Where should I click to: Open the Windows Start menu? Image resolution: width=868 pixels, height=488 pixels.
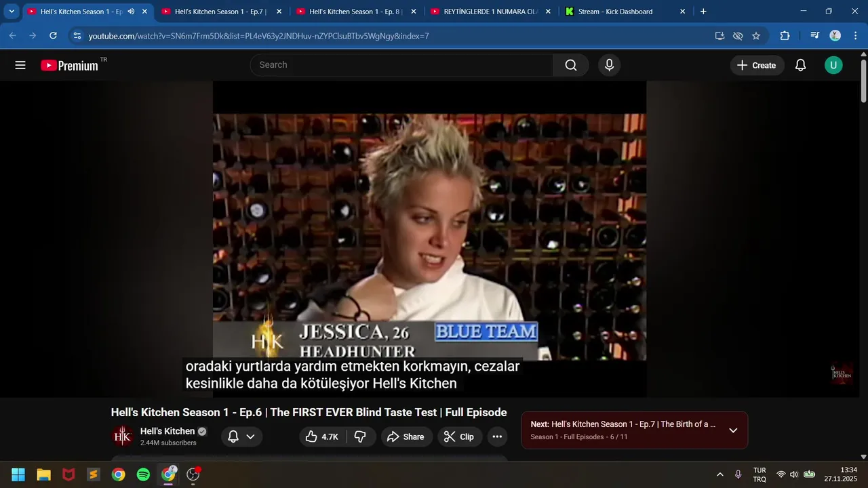point(18,474)
